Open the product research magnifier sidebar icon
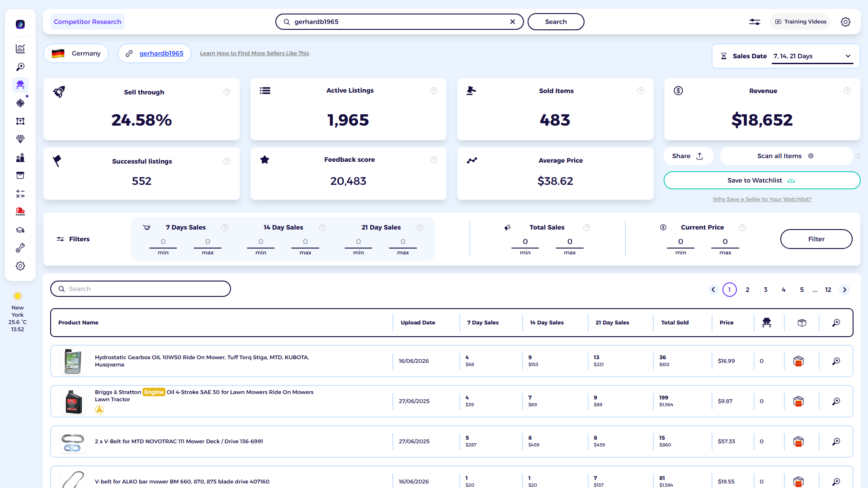 (20, 67)
